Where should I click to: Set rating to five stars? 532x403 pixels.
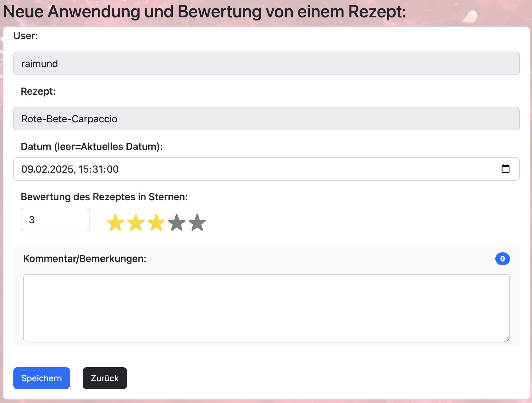click(x=197, y=223)
